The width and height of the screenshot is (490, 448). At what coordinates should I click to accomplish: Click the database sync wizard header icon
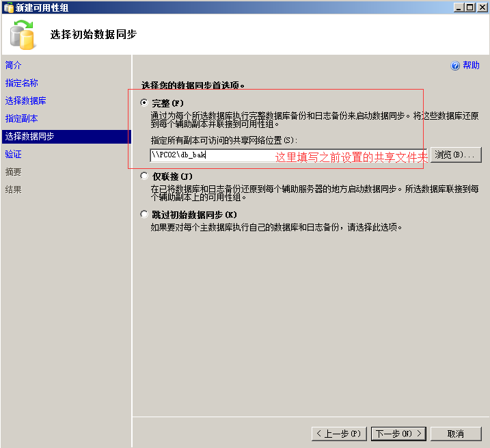pyautogui.click(x=23, y=34)
